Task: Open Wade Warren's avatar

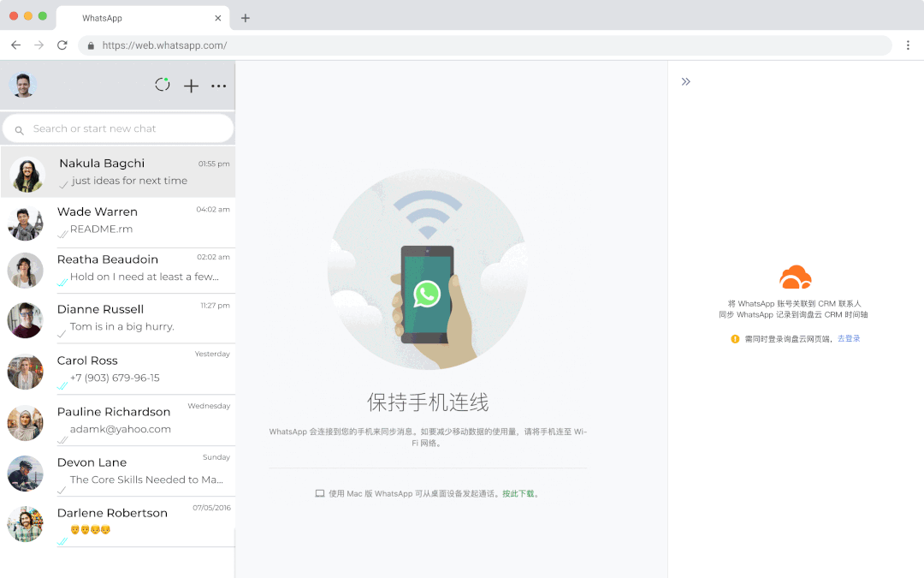Action: pos(26,223)
